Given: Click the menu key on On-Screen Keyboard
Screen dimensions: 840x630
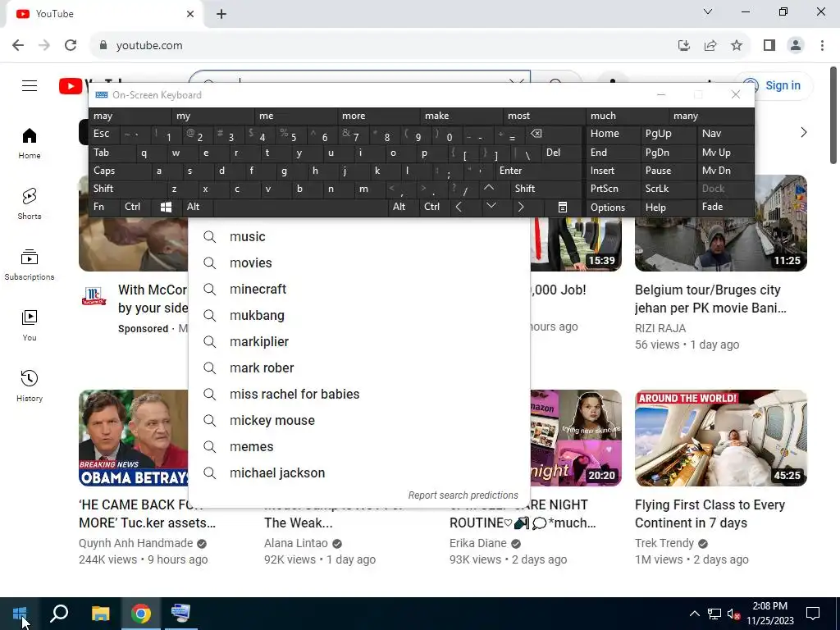Looking at the screenshot, I should (563, 207).
